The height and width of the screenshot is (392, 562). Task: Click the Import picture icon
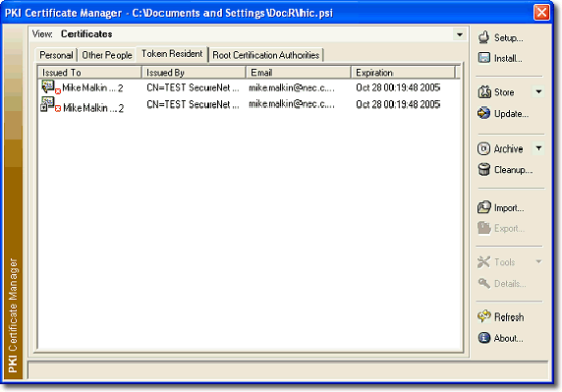click(483, 207)
